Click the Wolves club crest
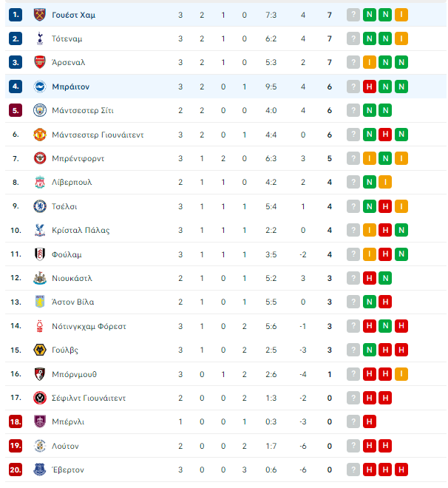The height and width of the screenshot is (488, 448). click(39, 350)
